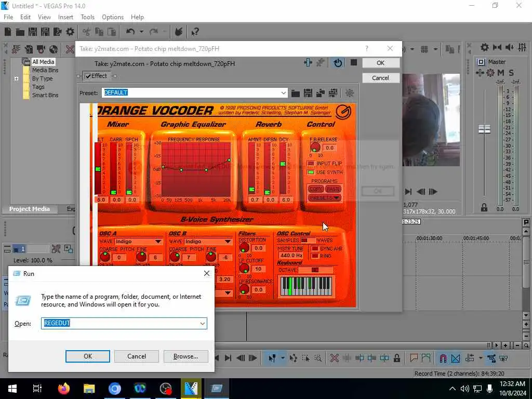Open the Run dialog Open combo arrow
Image resolution: width=532 pixels, height=399 pixels.
pos(203,324)
